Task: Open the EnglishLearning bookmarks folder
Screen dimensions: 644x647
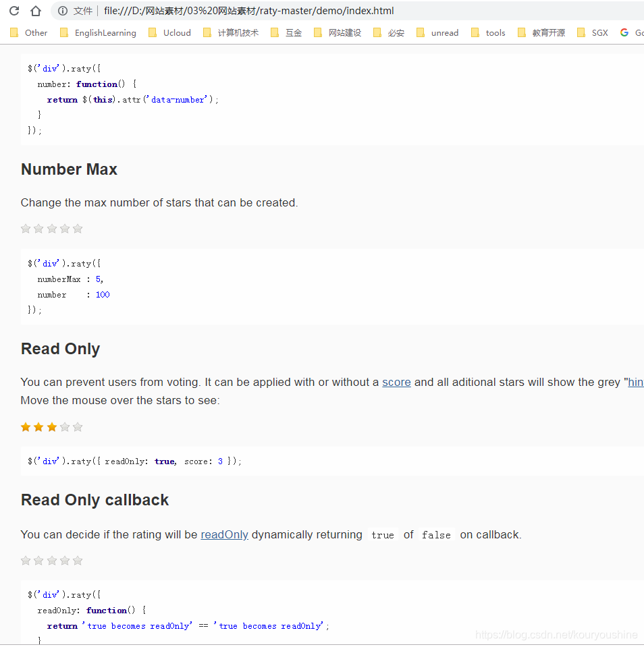Action: click(x=99, y=32)
